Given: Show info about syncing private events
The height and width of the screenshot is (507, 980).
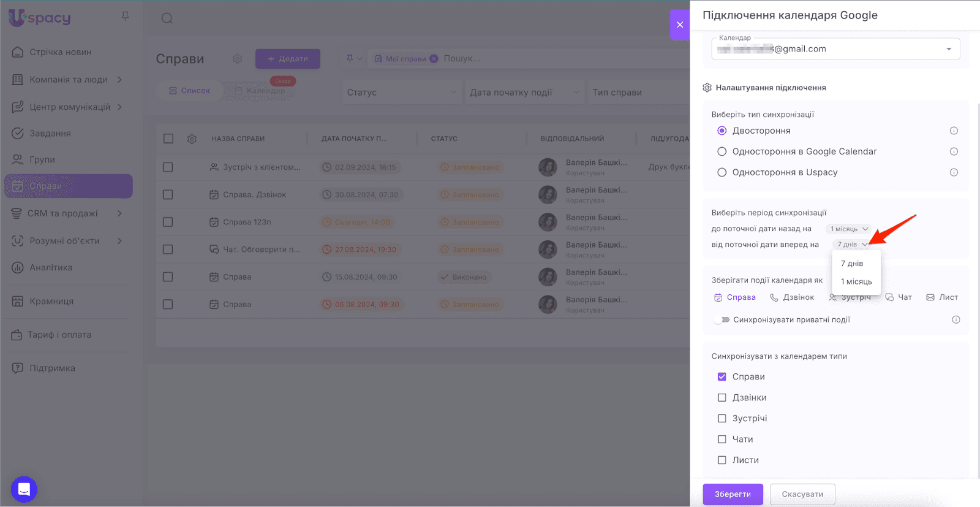Looking at the screenshot, I should pyautogui.click(x=956, y=319).
